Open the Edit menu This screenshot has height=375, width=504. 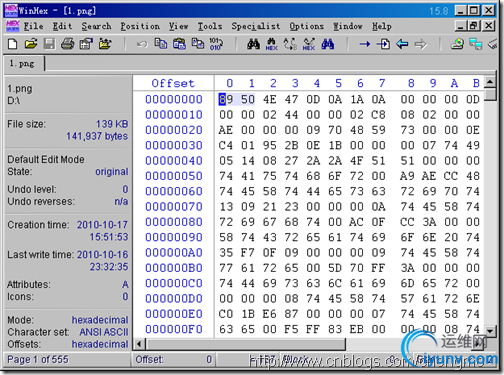tap(62, 26)
